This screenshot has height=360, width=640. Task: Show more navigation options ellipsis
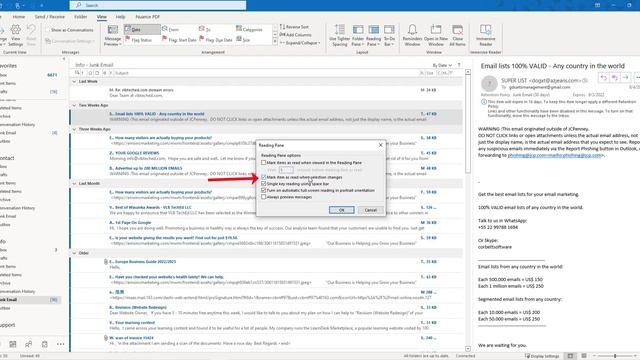(x=60, y=344)
